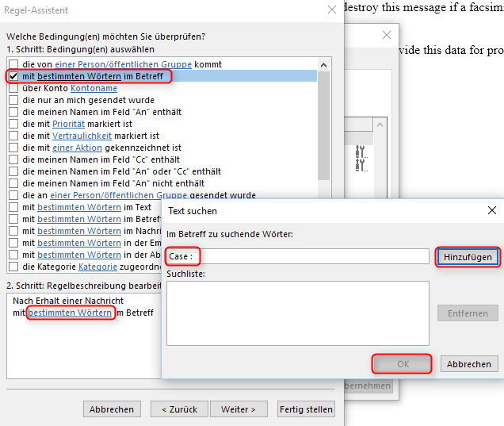Click scroll-up arrow in background dialog list
Screen dimensions: 504x426
[x=380, y=125]
